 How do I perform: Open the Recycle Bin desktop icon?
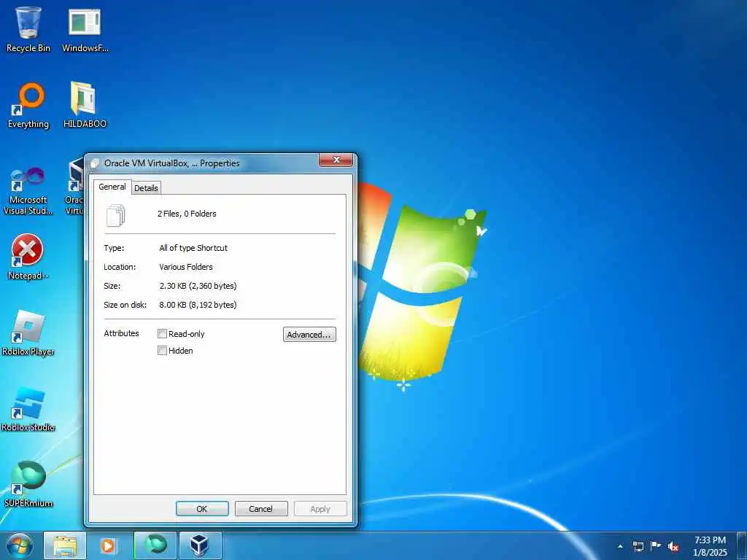[x=28, y=28]
